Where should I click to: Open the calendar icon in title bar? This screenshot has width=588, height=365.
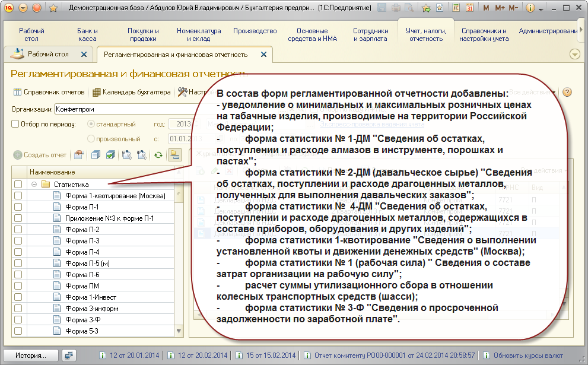pos(469,8)
